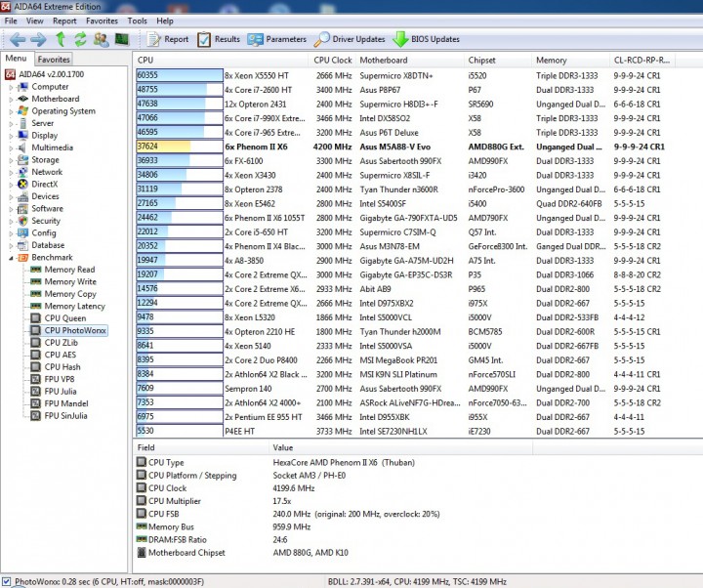703x588 pixels.
Task: Select the AIDA64 v2.00.1700 root node
Action: pyautogui.click(x=51, y=74)
